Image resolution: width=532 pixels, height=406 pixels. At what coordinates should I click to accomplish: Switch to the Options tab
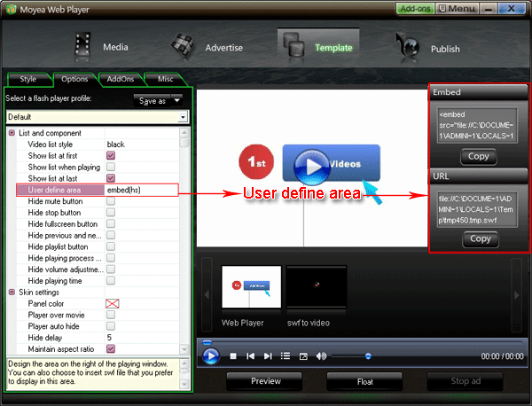[x=74, y=79]
